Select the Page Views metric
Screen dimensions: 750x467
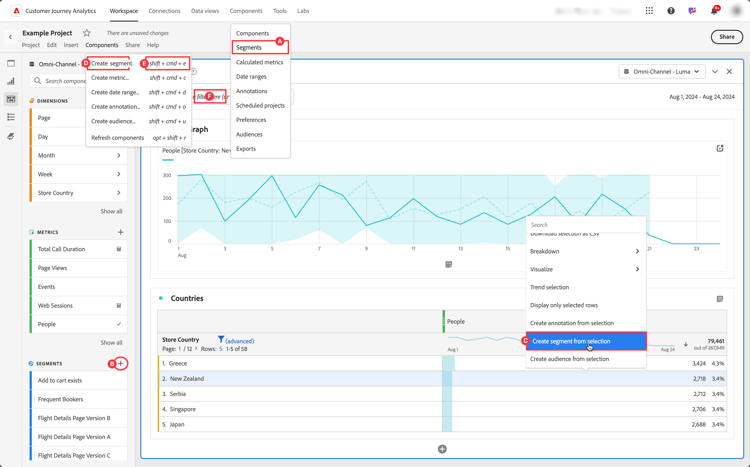pyautogui.click(x=79, y=268)
